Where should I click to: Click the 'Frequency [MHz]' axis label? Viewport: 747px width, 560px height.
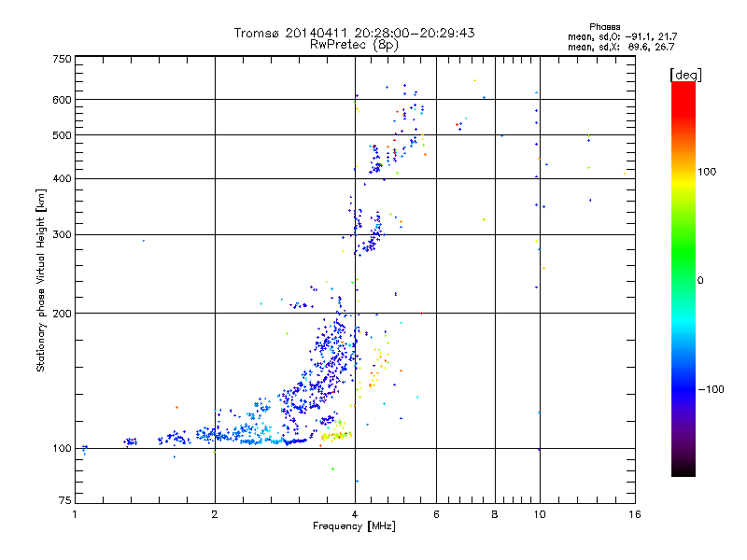click(354, 526)
